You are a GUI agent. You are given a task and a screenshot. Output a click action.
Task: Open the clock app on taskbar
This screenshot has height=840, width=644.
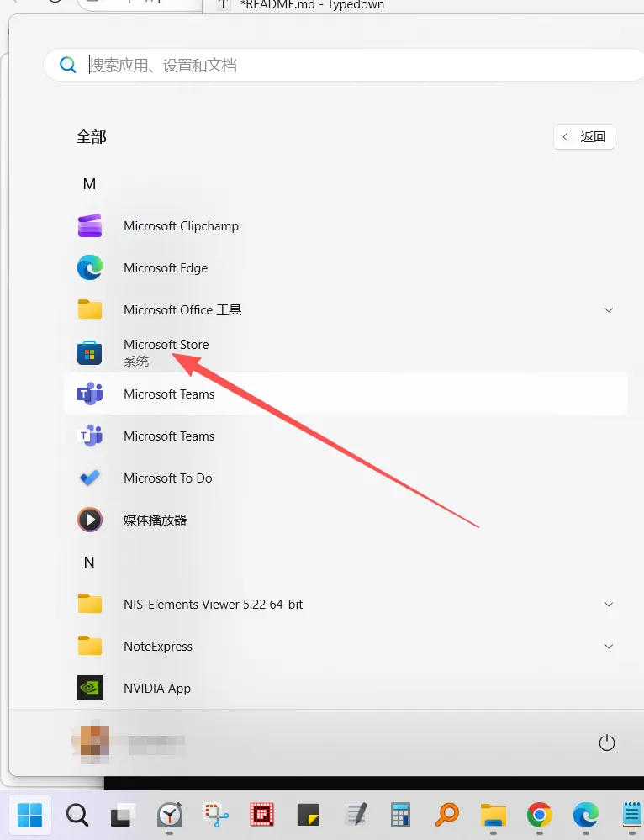point(170,816)
